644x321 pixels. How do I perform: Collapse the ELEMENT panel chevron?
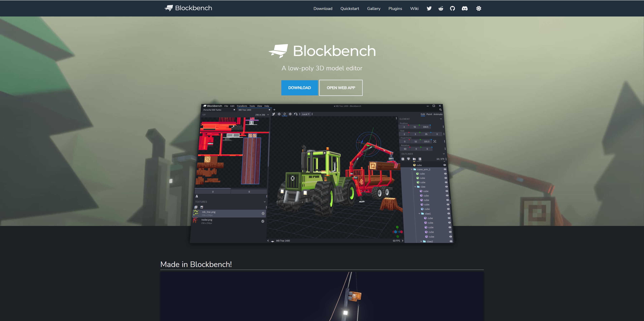pyautogui.click(x=441, y=119)
